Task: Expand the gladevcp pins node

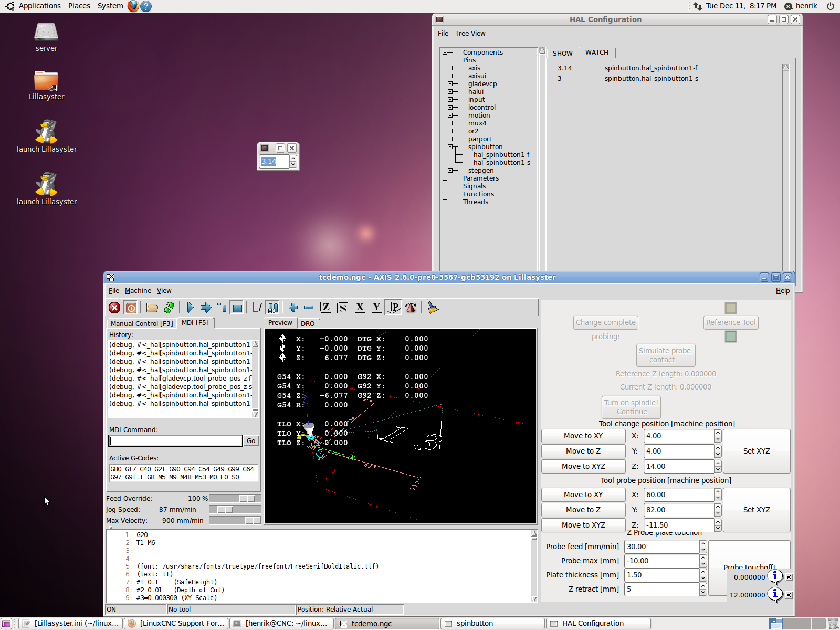Action: (450, 83)
